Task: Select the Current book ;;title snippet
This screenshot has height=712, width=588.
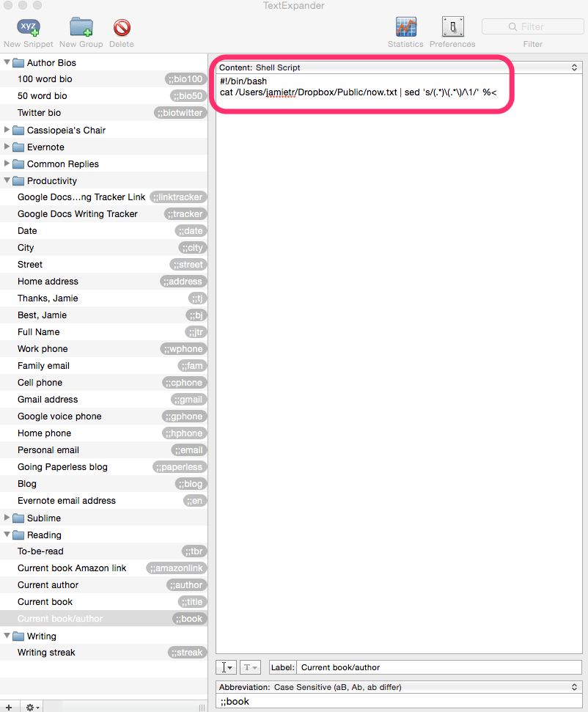Action: pyautogui.click(x=103, y=602)
